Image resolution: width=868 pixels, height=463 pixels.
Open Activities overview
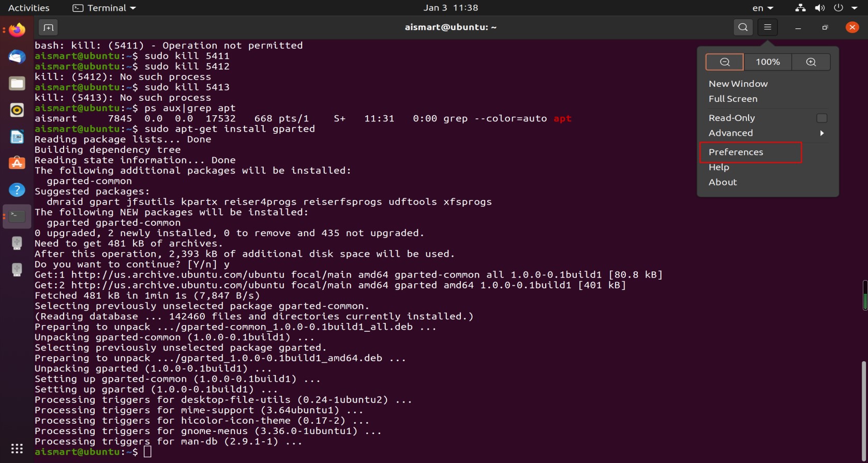(29, 8)
